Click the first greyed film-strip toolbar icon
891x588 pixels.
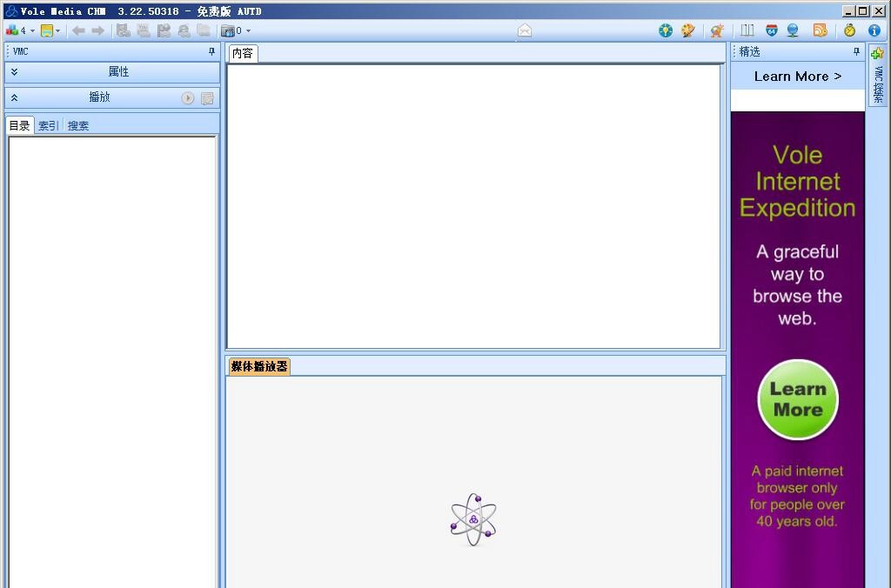[x=124, y=30]
